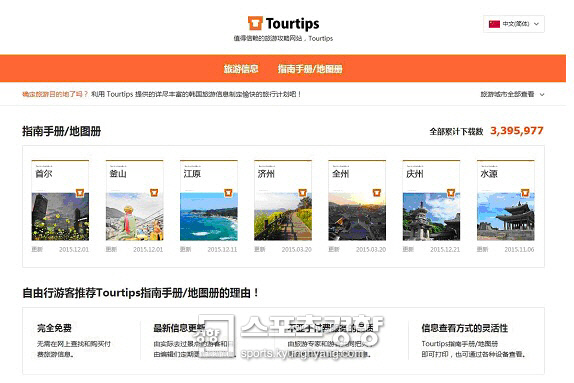574x383 pixels.
Task: Click the 完全免费 heading
Action: point(54,328)
